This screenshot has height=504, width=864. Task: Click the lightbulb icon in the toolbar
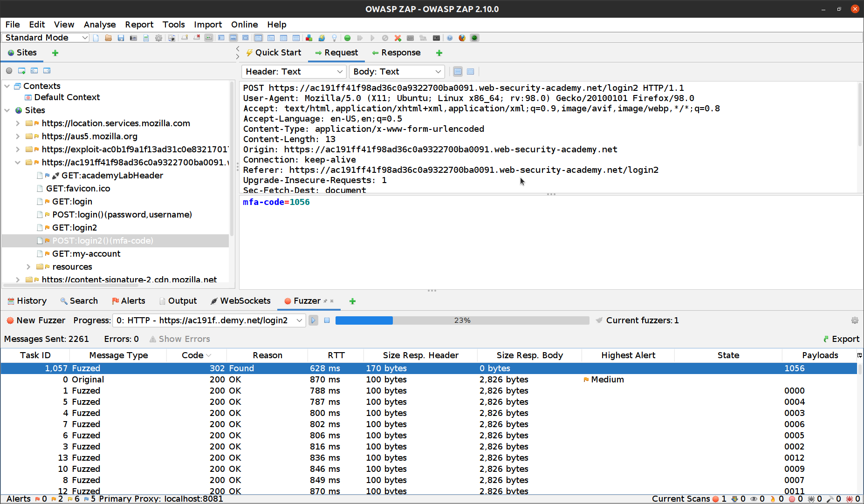coord(334,38)
